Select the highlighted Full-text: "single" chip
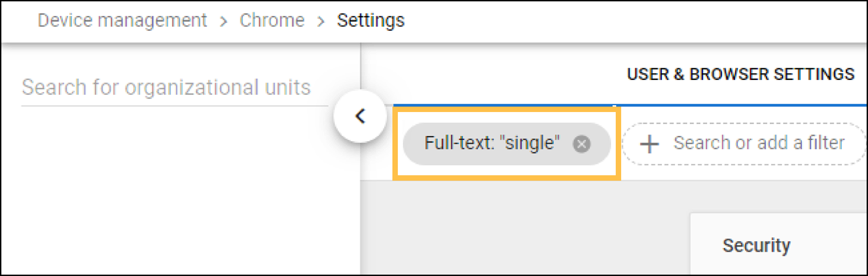868x276 pixels. click(493, 143)
